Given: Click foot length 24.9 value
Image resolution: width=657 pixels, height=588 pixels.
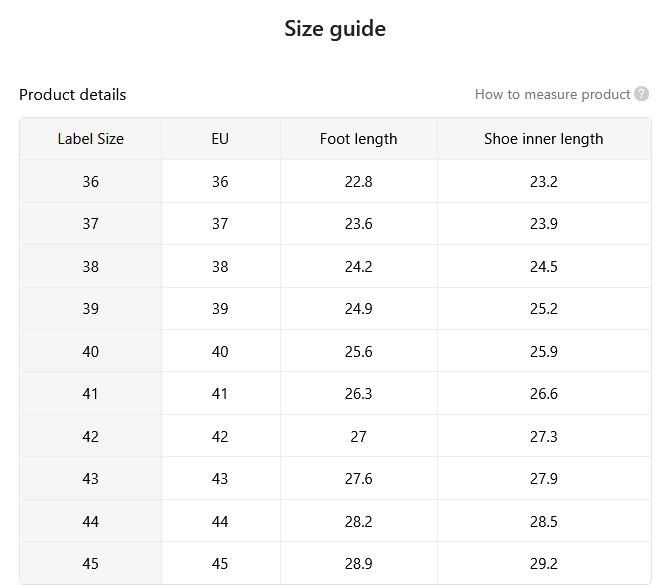Looking at the screenshot, I should (x=359, y=309).
